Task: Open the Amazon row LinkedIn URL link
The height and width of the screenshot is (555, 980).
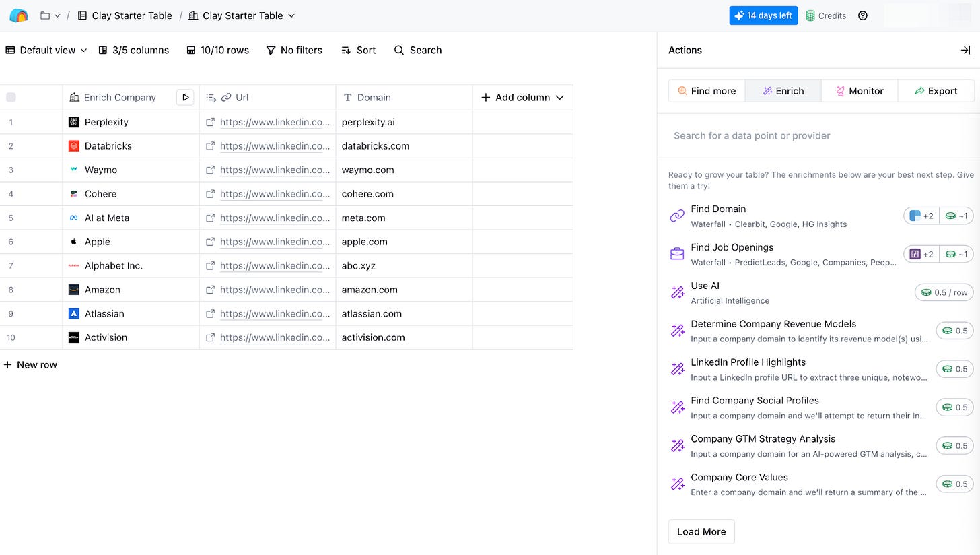Action: (x=275, y=290)
